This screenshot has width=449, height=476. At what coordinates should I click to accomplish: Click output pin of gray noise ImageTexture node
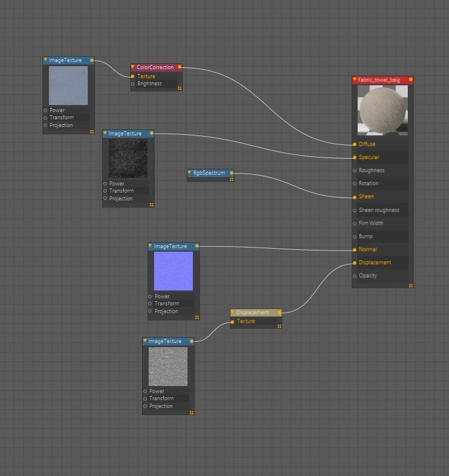(x=192, y=341)
